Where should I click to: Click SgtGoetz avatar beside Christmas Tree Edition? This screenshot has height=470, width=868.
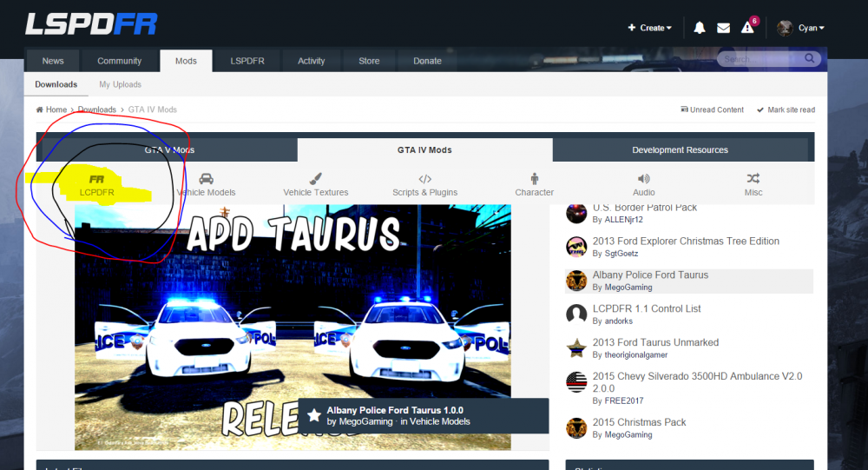tap(576, 247)
